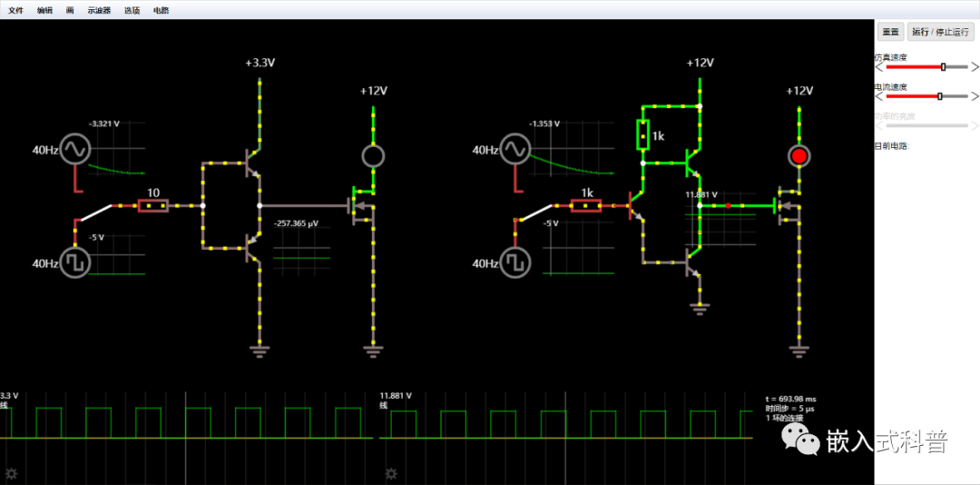This screenshot has width=980, height=485.
Task: Open the 编辑 menu
Action: [44, 11]
